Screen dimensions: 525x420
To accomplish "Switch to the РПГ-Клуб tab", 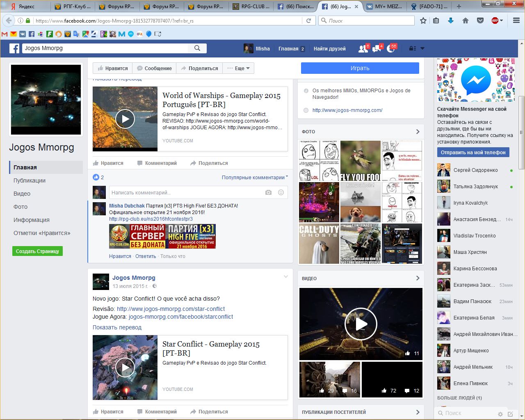I will [x=73, y=7].
